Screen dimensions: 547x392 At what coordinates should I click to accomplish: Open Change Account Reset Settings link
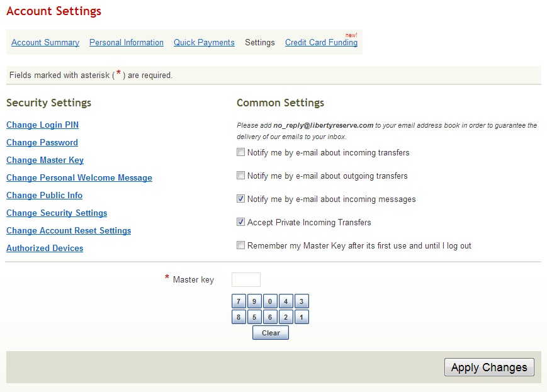point(69,231)
